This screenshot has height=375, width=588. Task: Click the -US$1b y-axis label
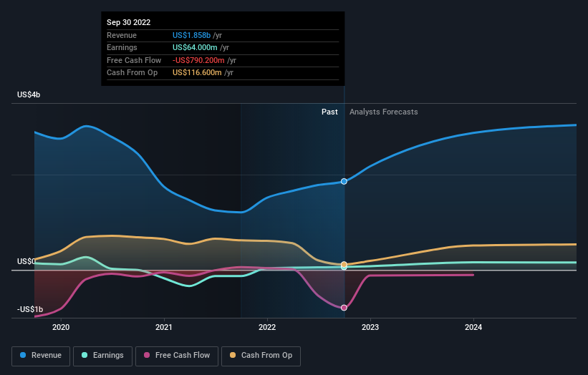pos(30,309)
